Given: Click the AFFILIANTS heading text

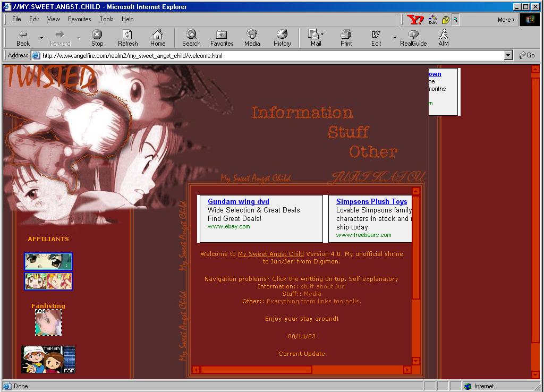Looking at the screenshot, I should pyautogui.click(x=48, y=239).
